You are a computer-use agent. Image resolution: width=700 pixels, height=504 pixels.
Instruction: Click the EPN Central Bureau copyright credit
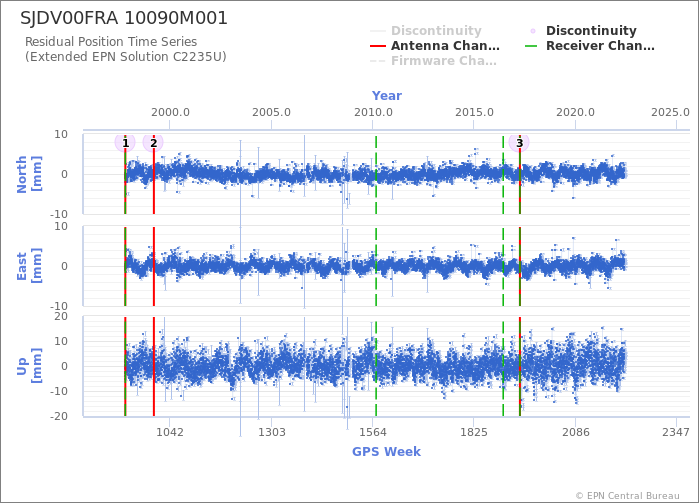(628, 496)
